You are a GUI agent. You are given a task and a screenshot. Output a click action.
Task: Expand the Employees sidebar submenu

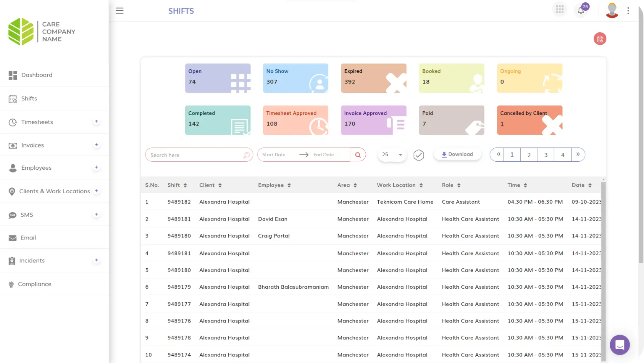(97, 167)
